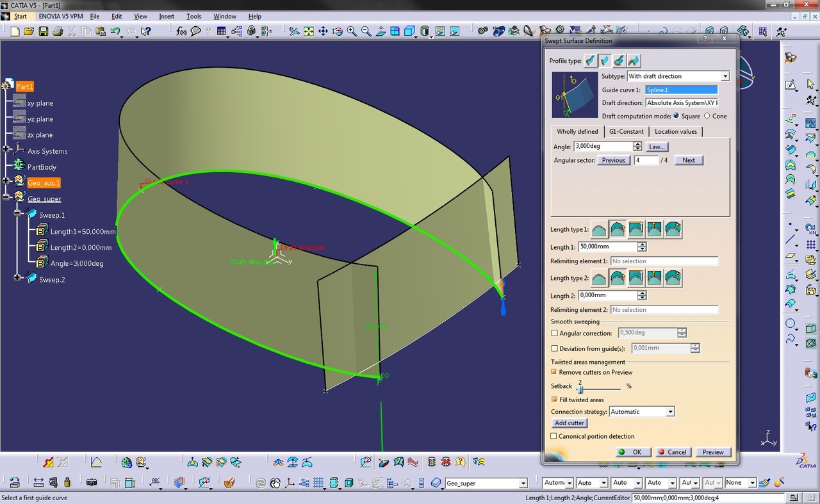Click the Length 2 value field
The height and width of the screenshot is (504, 820).
[607, 295]
